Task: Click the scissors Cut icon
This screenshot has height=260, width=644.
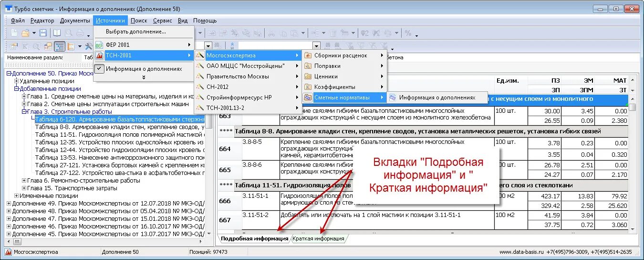Action: (x=271, y=33)
